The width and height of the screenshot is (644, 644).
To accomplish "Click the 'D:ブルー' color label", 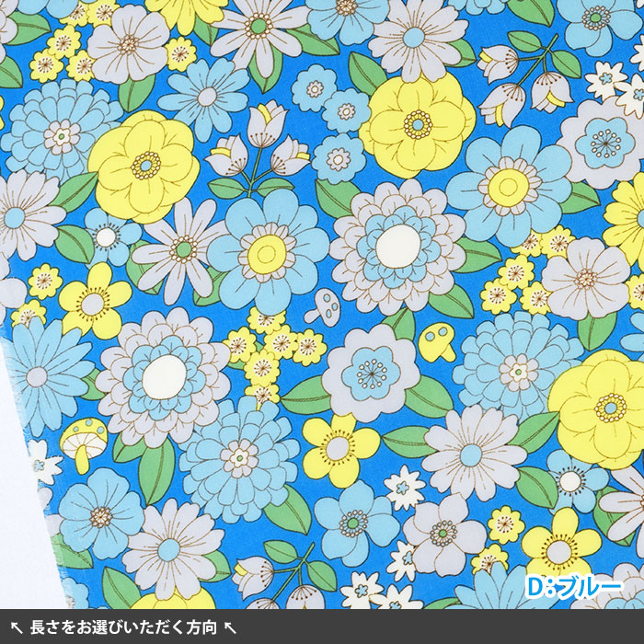I will pos(574,587).
